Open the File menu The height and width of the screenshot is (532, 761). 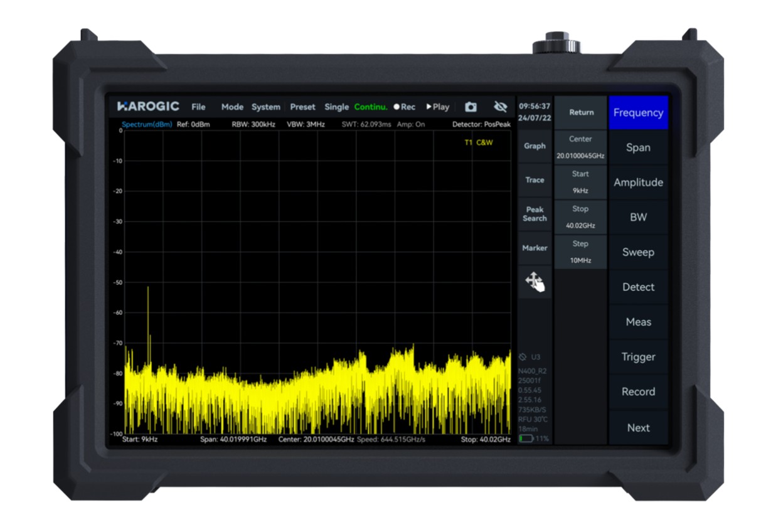point(198,107)
